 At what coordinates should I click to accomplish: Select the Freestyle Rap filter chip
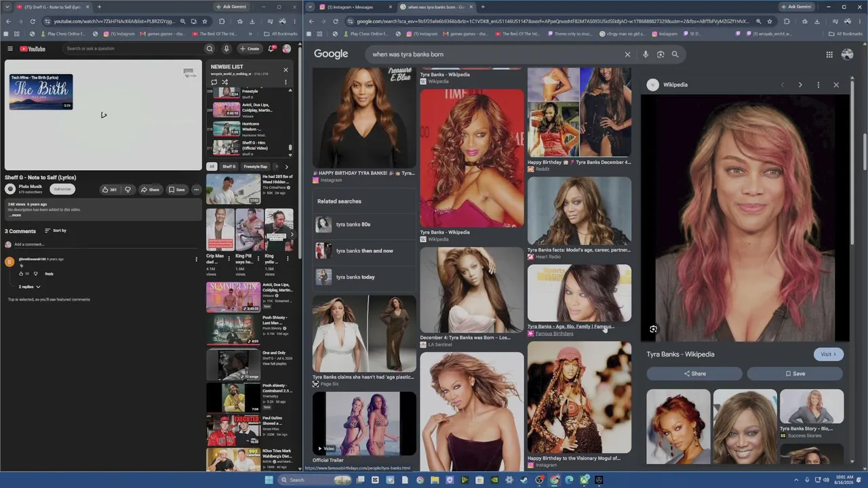point(256,166)
